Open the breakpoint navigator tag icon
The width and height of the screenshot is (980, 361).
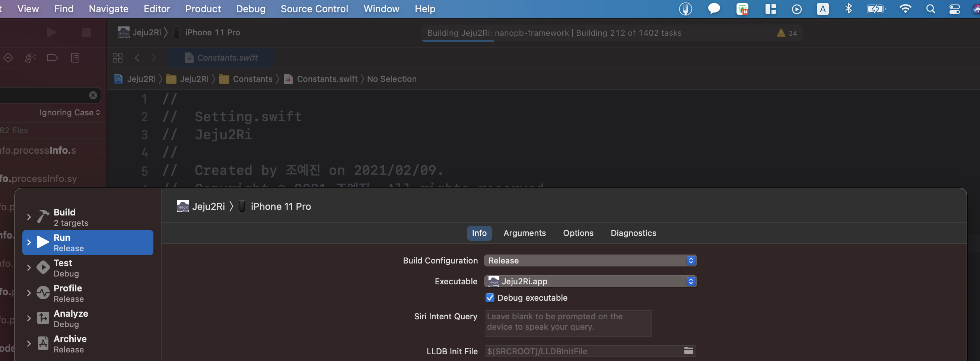point(52,58)
